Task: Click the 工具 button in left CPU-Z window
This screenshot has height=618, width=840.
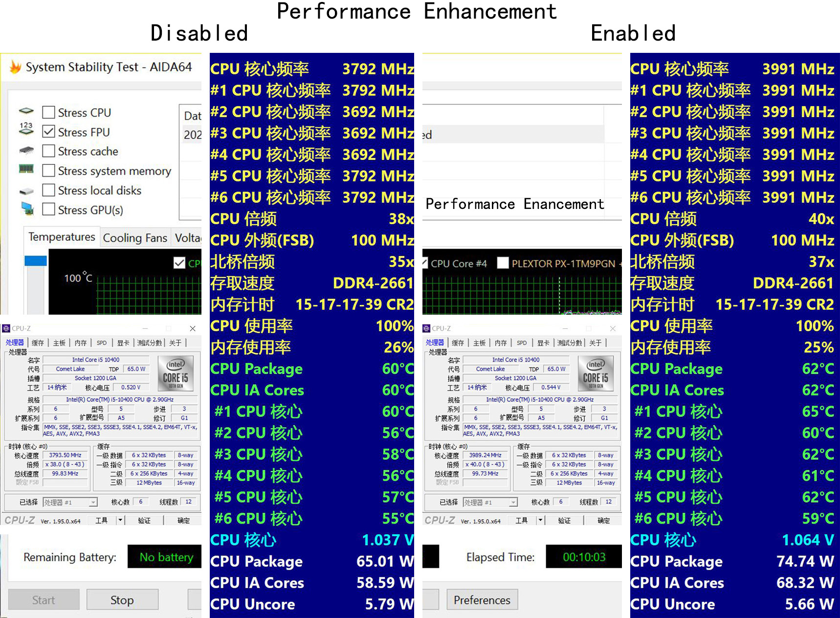Action: [102, 520]
